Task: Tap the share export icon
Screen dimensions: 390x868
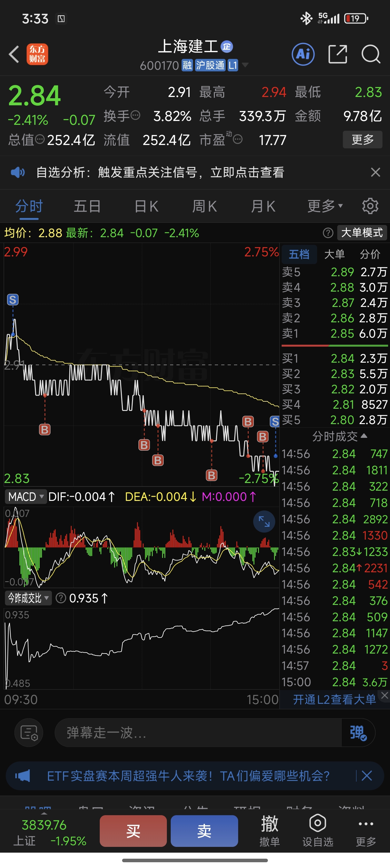Action: 338,54
